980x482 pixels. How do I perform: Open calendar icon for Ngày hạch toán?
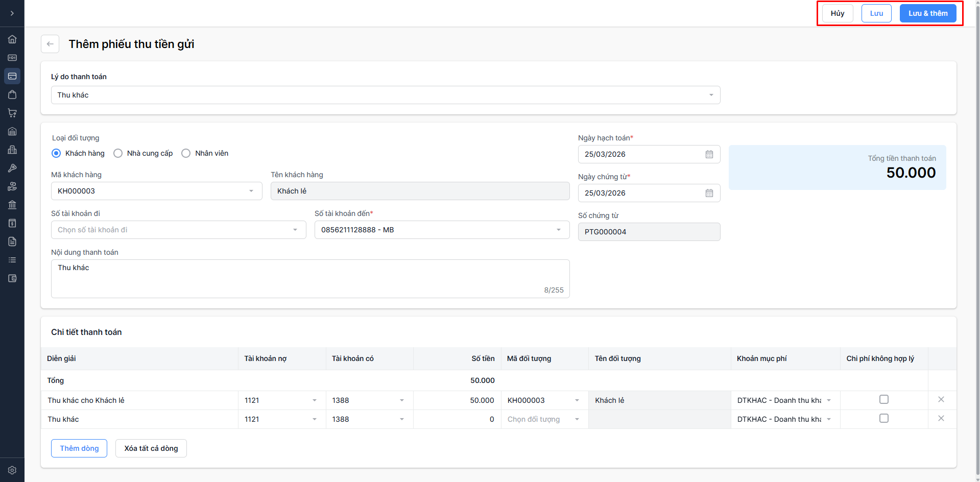pos(709,154)
